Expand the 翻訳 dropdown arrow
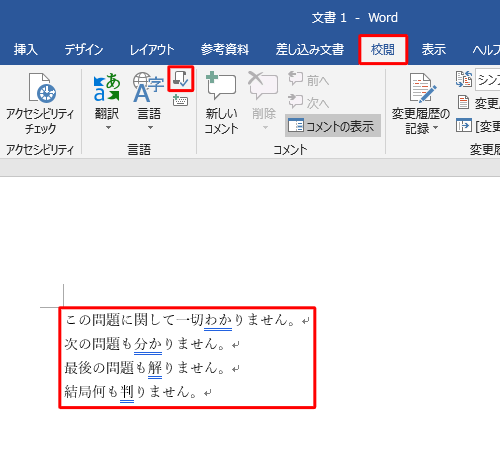The height and width of the screenshot is (469, 500). click(x=108, y=128)
